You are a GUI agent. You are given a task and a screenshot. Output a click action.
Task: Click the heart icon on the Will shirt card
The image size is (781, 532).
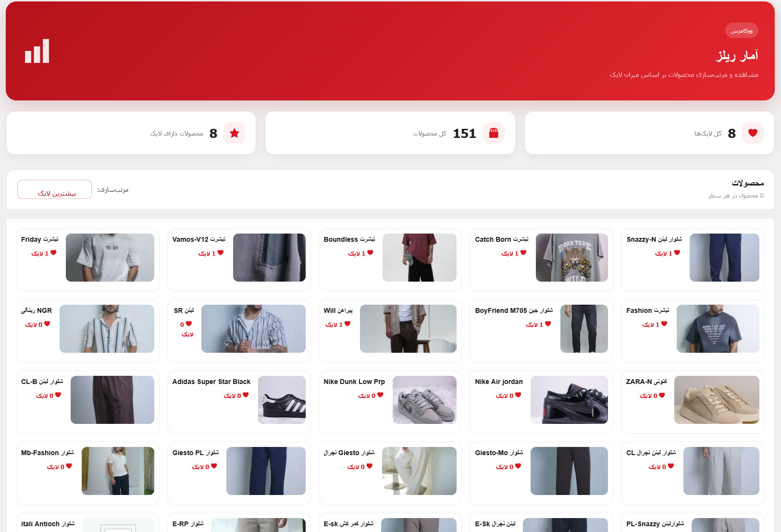(x=347, y=324)
